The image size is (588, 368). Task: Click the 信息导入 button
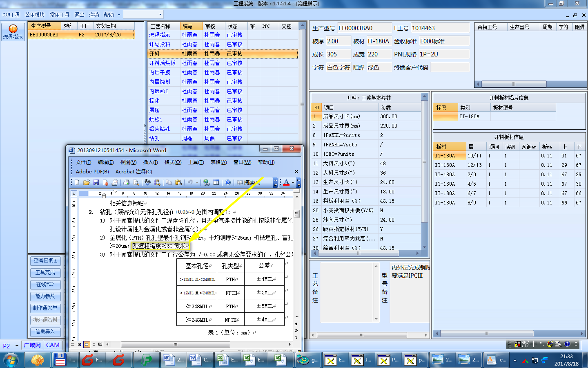pos(45,332)
